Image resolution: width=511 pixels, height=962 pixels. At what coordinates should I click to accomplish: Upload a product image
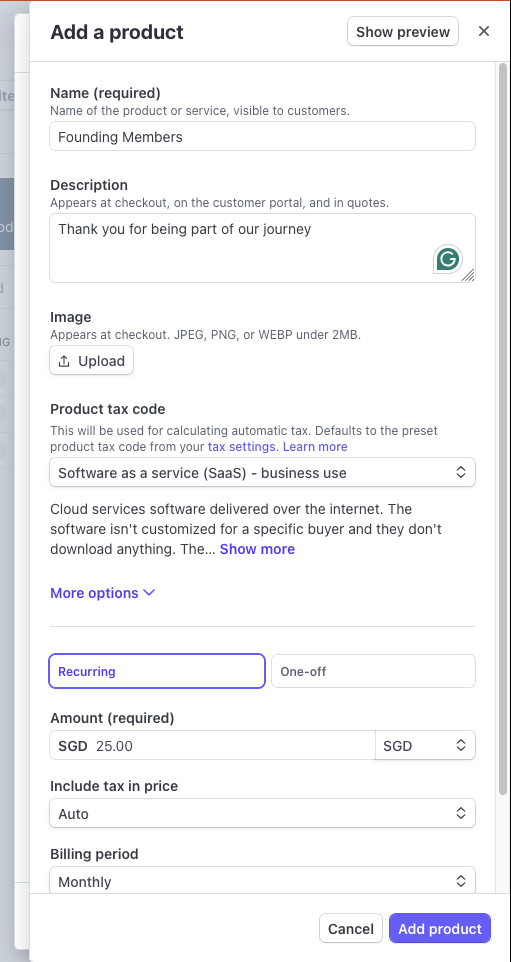pos(91,361)
